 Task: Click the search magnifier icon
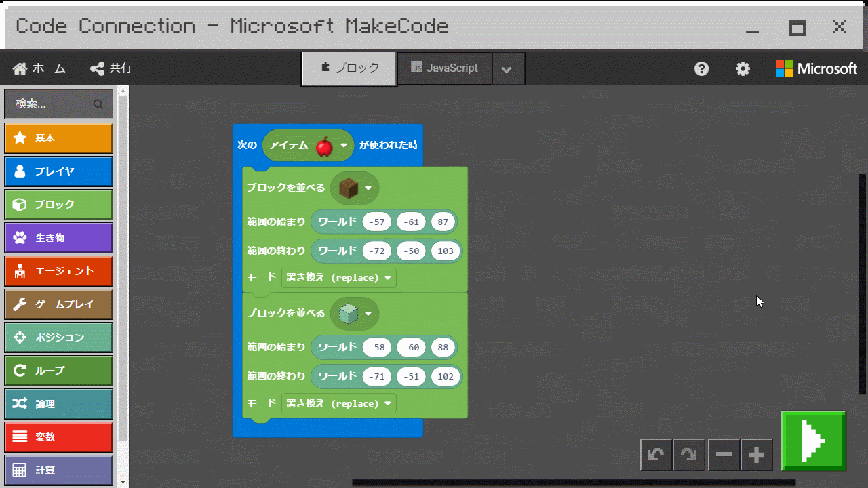point(98,104)
